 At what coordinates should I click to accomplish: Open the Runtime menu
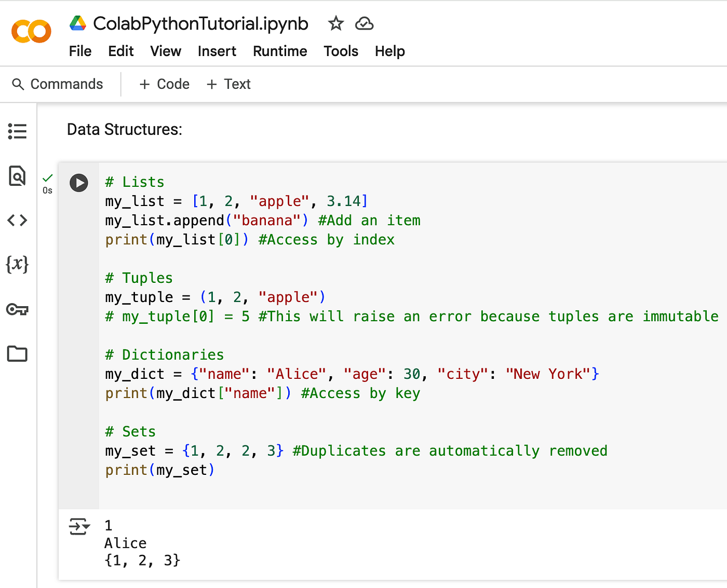(x=280, y=51)
